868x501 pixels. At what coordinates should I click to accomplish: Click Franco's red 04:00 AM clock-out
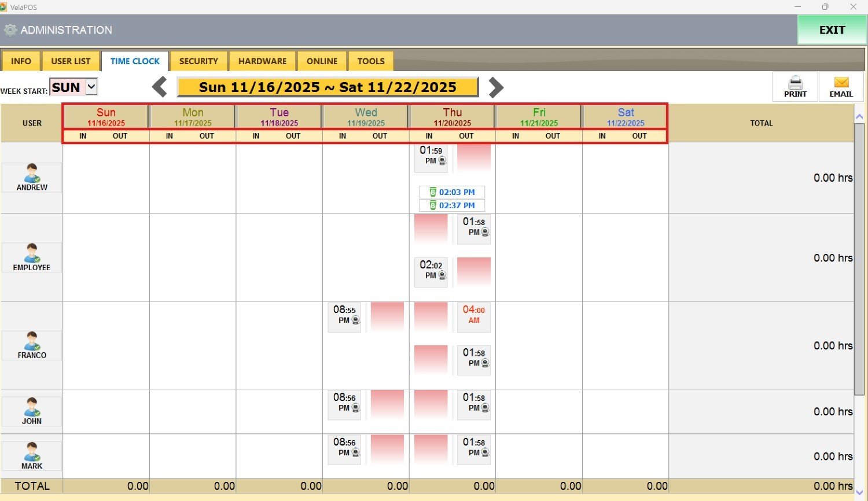474,316
